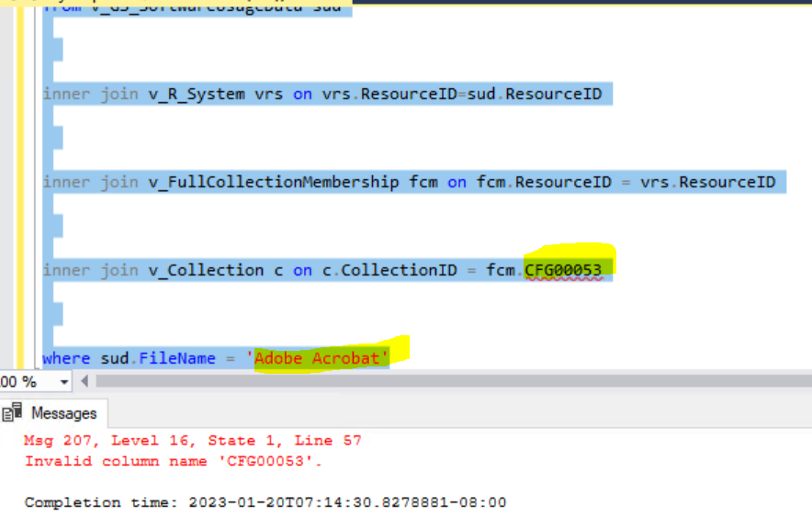Image resolution: width=812 pixels, height=529 pixels.
Task: Click v_FullCollectionMembership in the query
Action: click(274, 182)
